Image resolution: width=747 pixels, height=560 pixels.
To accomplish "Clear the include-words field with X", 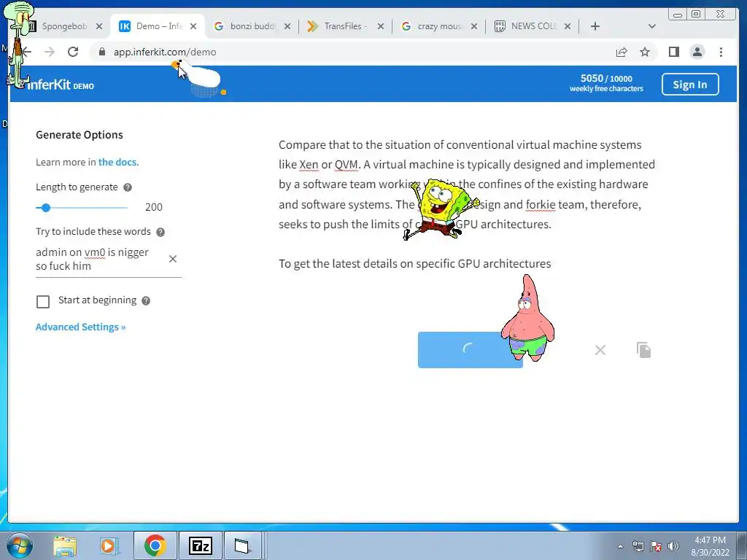I will click(173, 259).
